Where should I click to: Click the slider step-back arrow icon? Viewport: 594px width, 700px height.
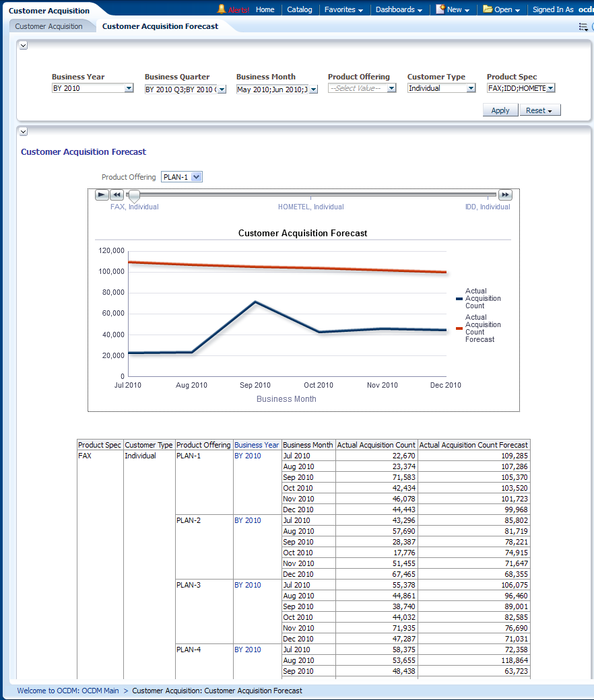point(117,195)
